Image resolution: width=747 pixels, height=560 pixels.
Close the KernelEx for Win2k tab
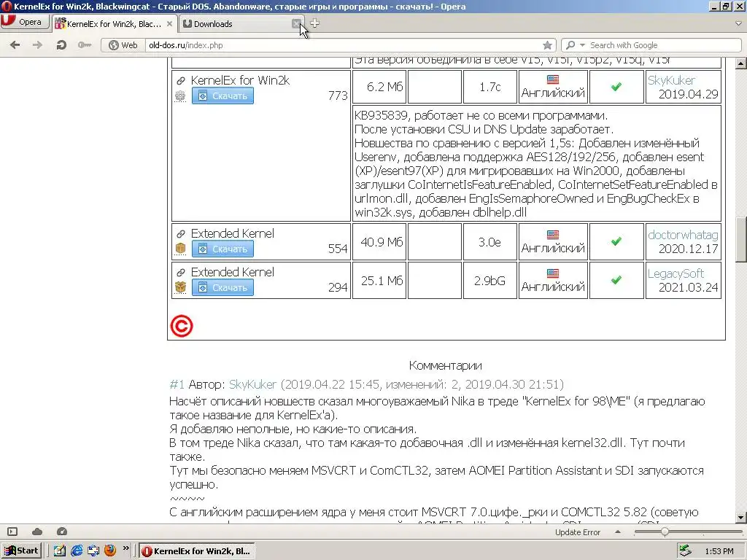pos(169,24)
